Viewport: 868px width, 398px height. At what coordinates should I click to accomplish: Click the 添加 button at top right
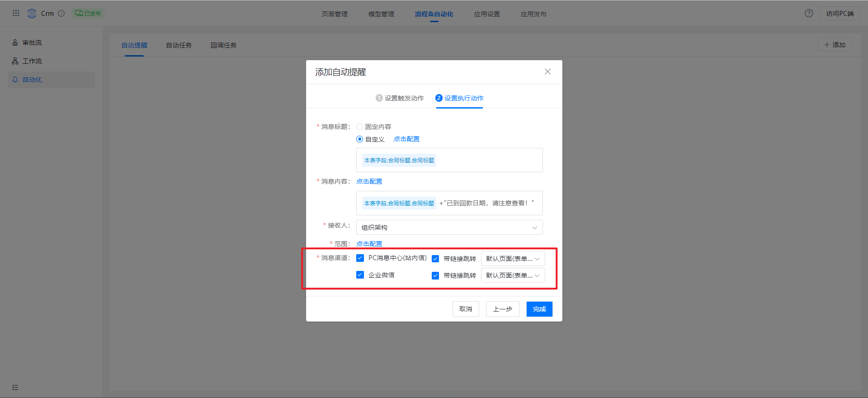pos(835,45)
